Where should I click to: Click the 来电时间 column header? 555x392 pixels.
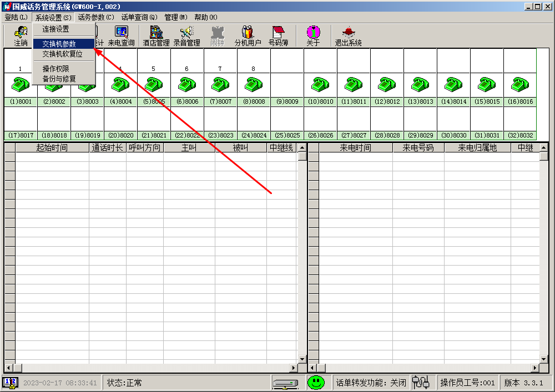[356, 147]
